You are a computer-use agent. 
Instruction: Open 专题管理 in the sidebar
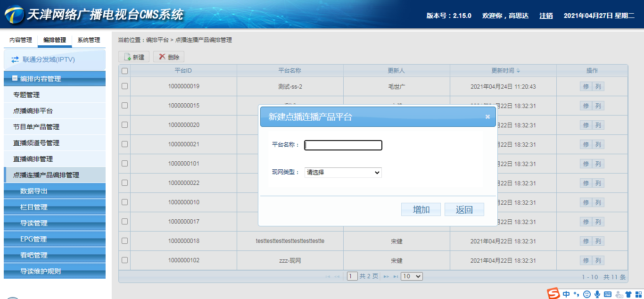pos(55,95)
